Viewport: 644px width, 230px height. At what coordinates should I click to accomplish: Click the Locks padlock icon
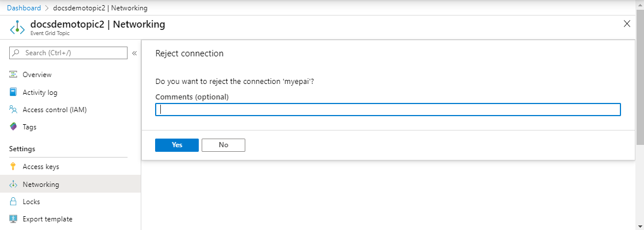pos(13,202)
